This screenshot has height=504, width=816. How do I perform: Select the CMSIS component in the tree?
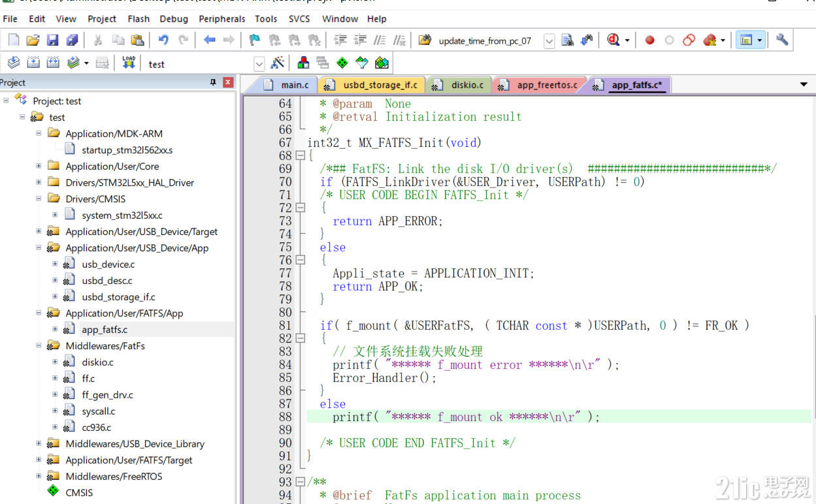coord(79,492)
